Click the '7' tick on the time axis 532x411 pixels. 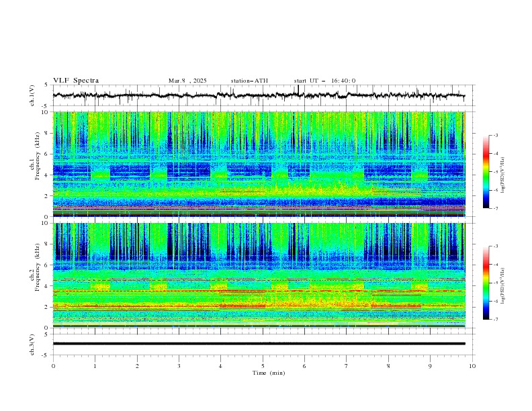tap(347, 366)
